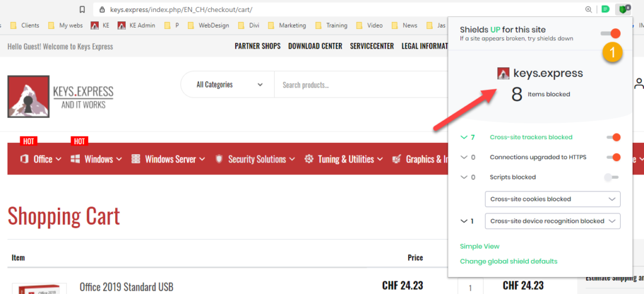
Task: Click the Simple View link
Action: tap(480, 246)
